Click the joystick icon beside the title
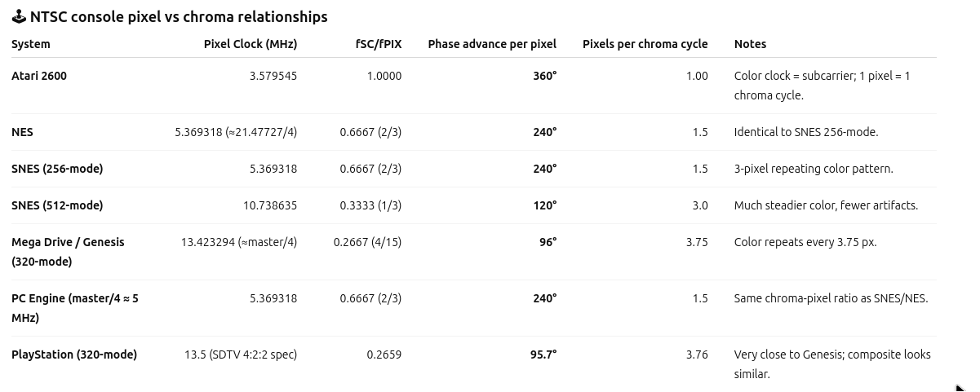 [x=19, y=17]
